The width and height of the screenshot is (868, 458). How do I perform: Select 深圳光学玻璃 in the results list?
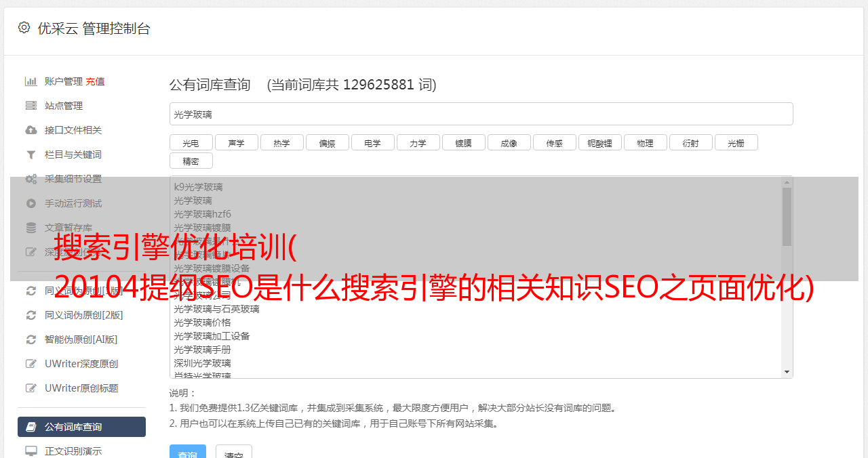pyautogui.click(x=202, y=363)
